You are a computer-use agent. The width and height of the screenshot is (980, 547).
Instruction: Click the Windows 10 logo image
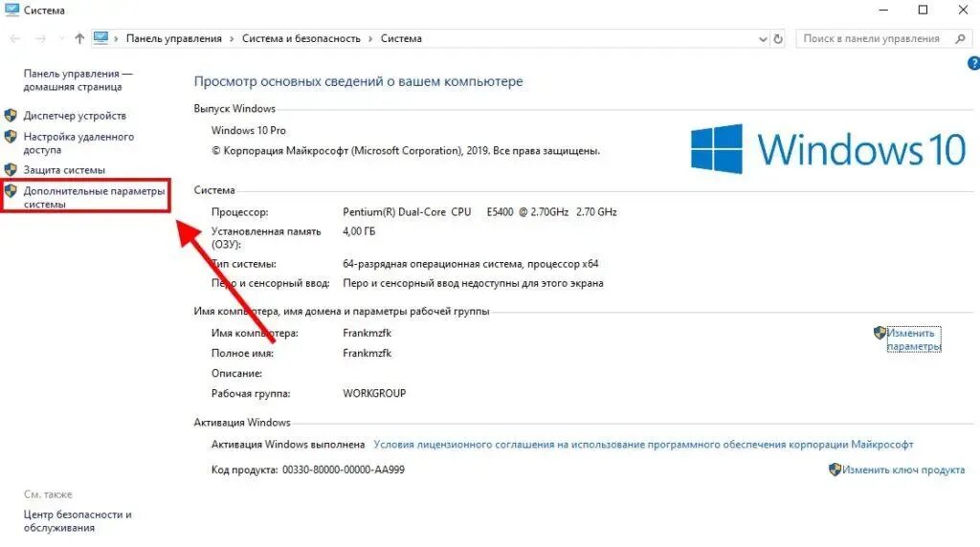(828, 148)
